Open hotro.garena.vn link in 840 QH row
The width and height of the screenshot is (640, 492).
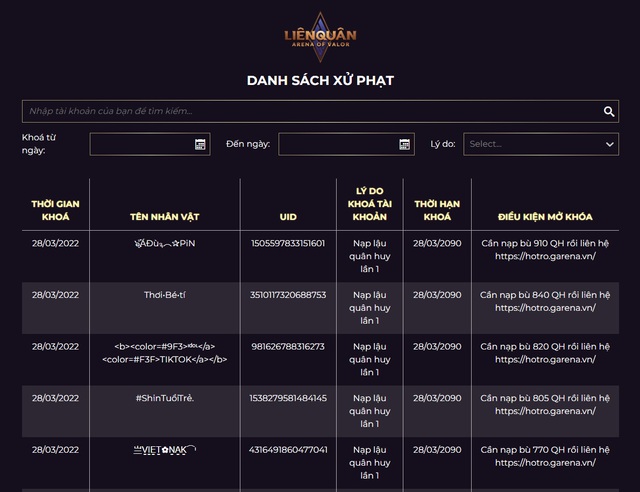[545, 308]
